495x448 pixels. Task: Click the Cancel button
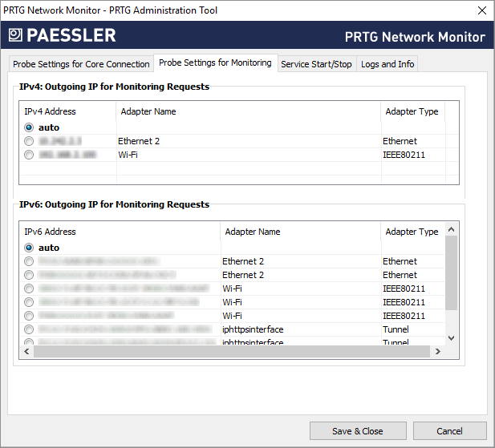[449, 430]
